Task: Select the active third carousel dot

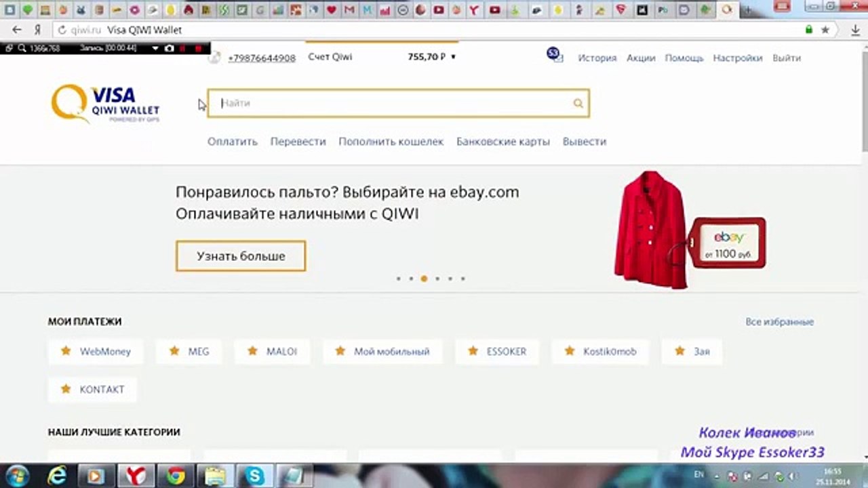Action: 424,279
